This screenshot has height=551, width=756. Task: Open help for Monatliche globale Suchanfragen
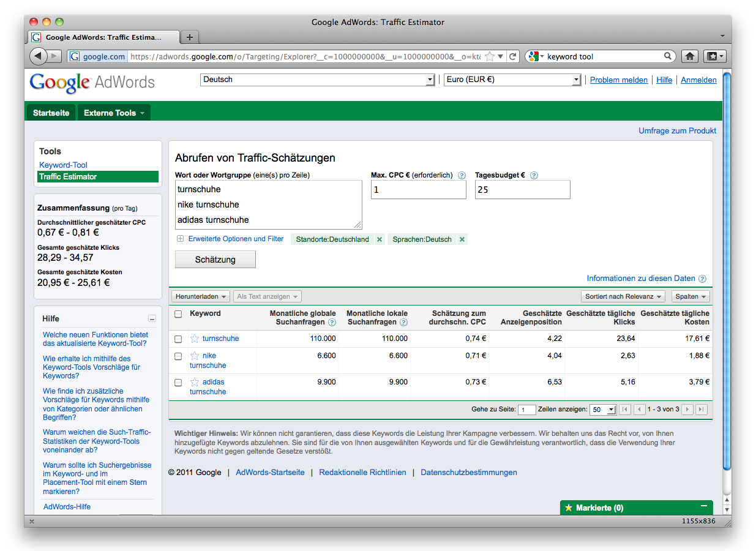pyautogui.click(x=332, y=322)
